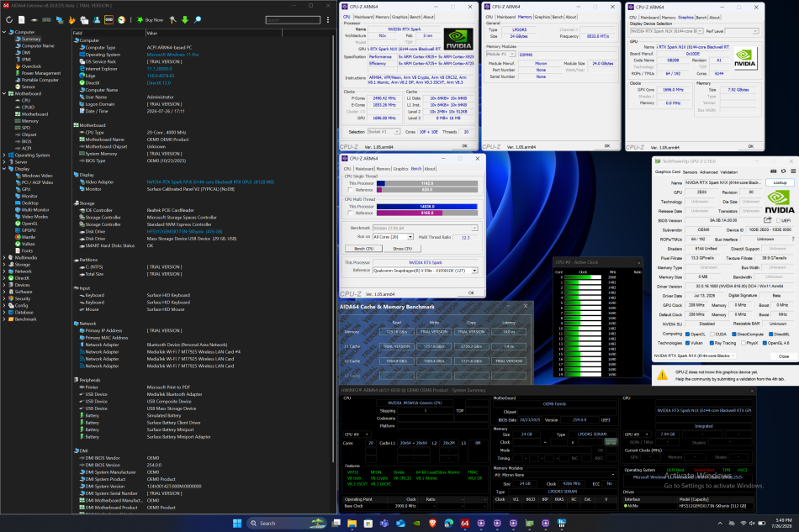
Task: Click the Stress CPU button
Action: click(x=402, y=249)
